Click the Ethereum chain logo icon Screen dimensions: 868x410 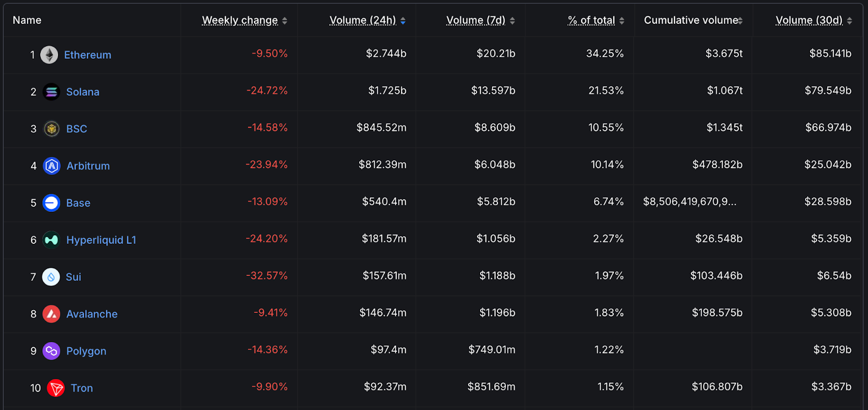[49, 55]
